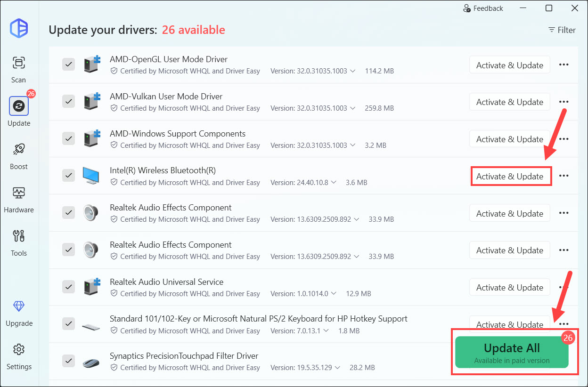
Task: Click the 26 available header text
Action: coord(193,30)
